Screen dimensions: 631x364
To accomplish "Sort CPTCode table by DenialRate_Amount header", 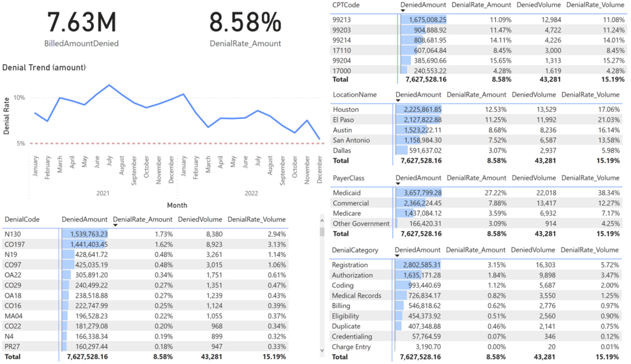I will point(481,5).
